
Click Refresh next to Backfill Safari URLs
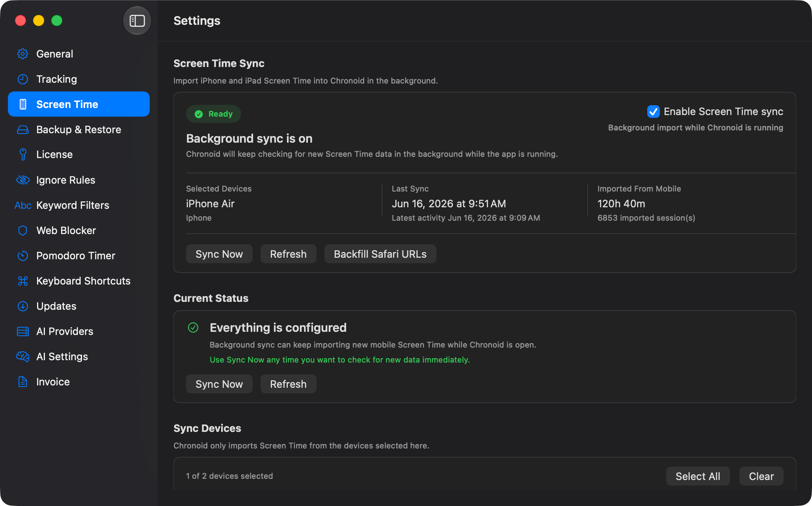(x=288, y=254)
